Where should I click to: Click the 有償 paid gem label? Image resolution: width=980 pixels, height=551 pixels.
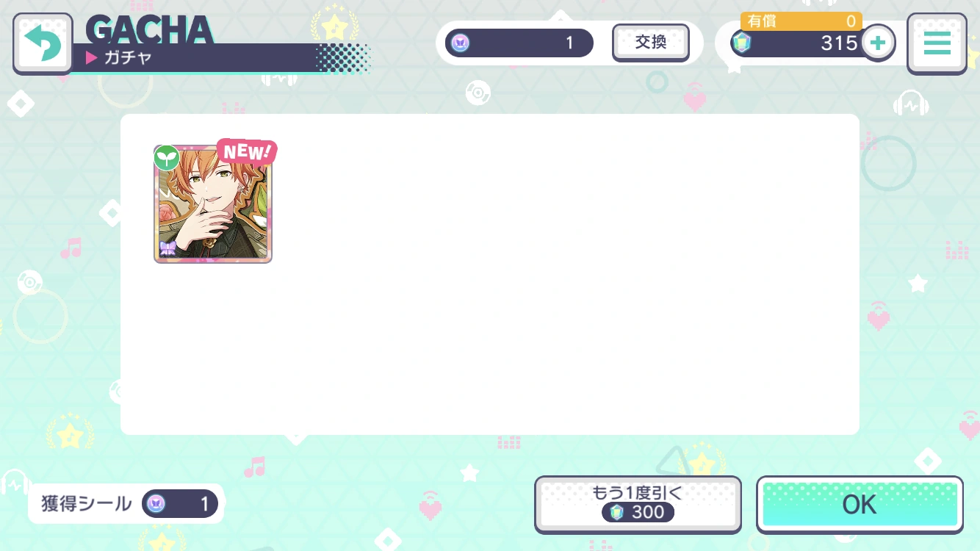762,21
